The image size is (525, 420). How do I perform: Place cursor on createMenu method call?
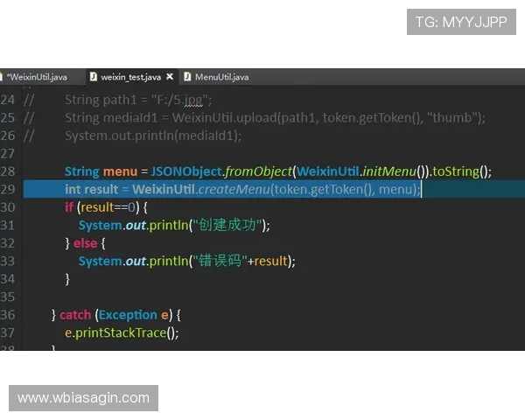pos(233,189)
